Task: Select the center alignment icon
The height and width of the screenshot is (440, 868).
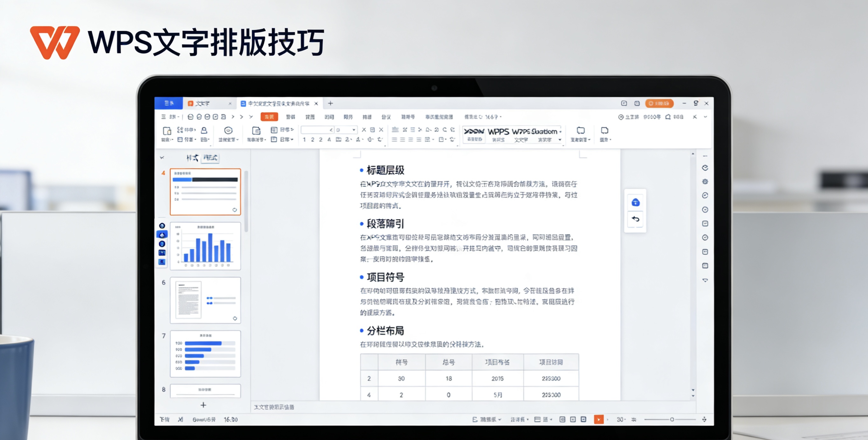Action: point(403,139)
